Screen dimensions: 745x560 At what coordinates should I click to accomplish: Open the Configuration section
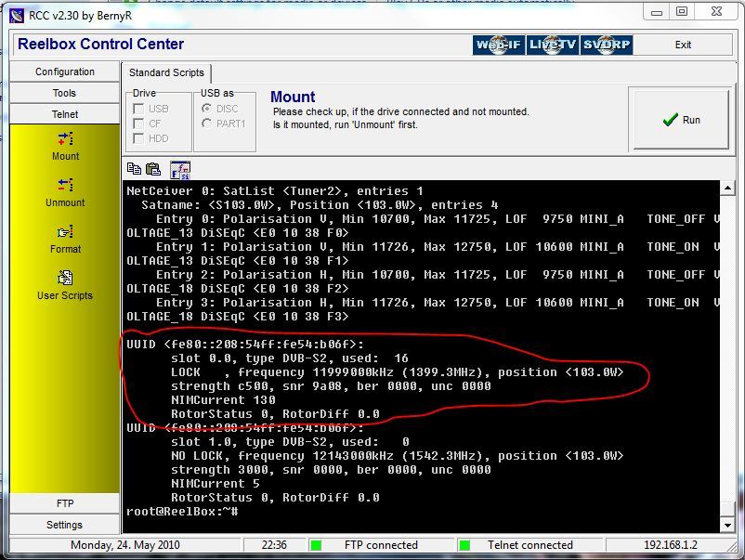pyautogui.click(x=65, y=72)
